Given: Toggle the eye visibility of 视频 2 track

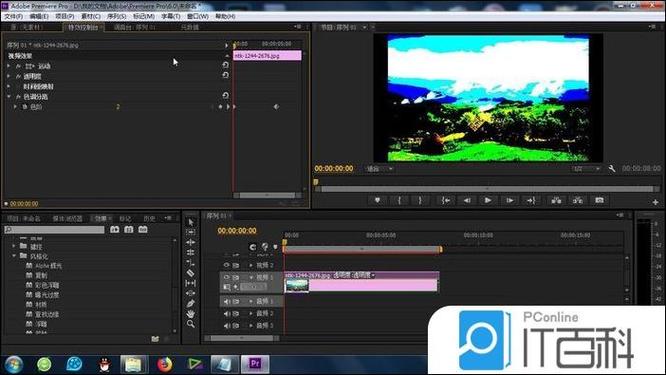Looking at the screenshot, I should tap(226, 265).
